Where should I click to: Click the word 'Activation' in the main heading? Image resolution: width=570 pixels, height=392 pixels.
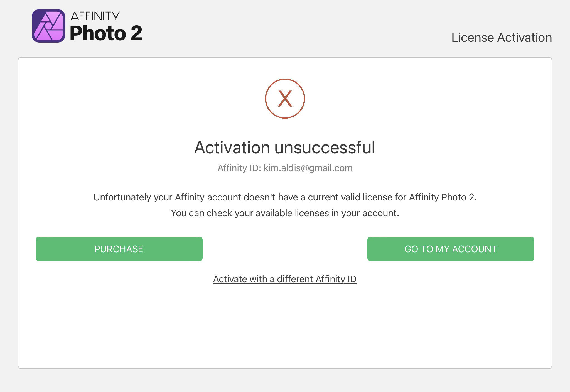coord(232,147)
